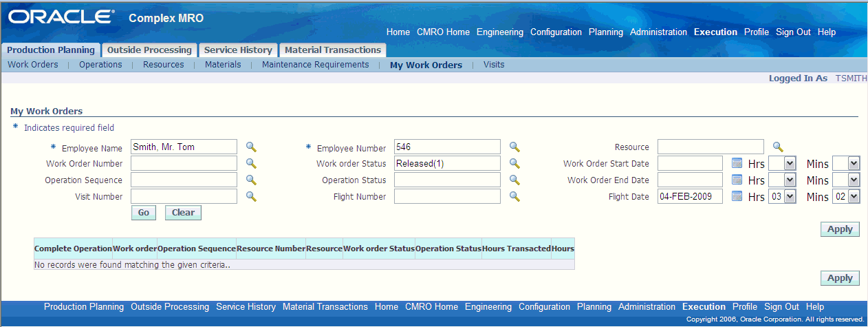Image resolution: width=868 pixels, height=327 pixels.
Task: Open Operation Sequence search lookup icon
Action: (x=251, y=180)
